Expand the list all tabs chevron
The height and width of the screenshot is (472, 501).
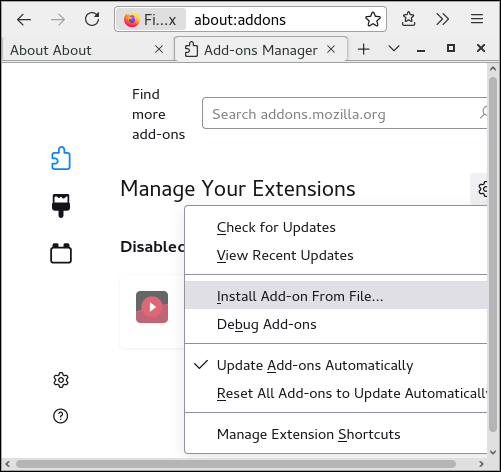394,49
